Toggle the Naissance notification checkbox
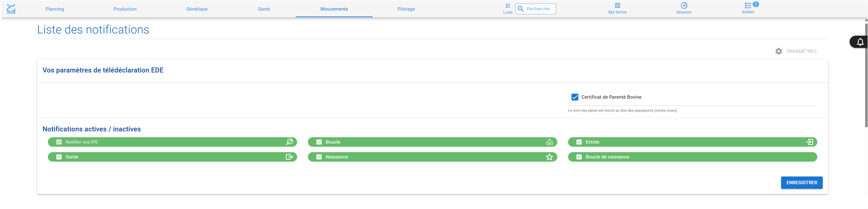The height and width of the screenshot is (209, 868). click(x=319, y=157)
